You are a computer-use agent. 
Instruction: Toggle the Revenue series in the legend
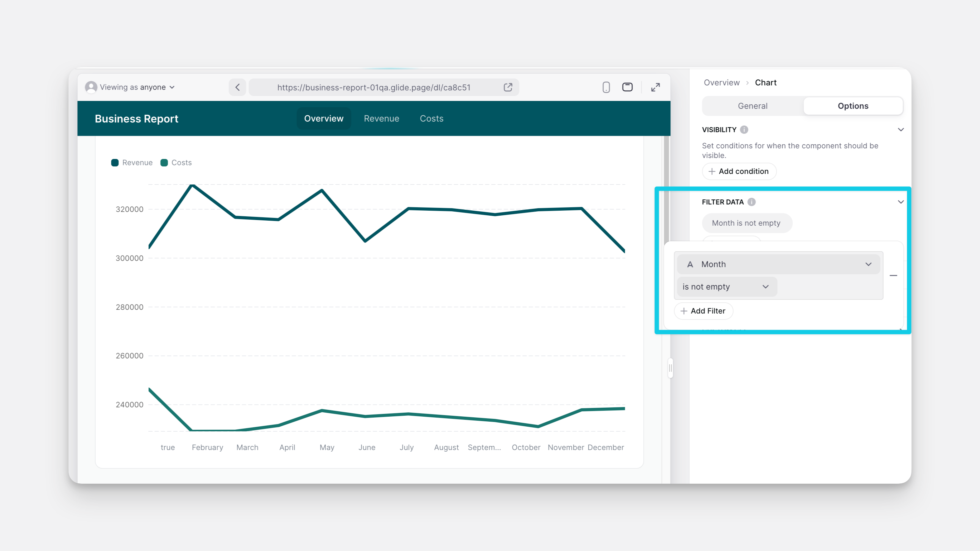131,162
